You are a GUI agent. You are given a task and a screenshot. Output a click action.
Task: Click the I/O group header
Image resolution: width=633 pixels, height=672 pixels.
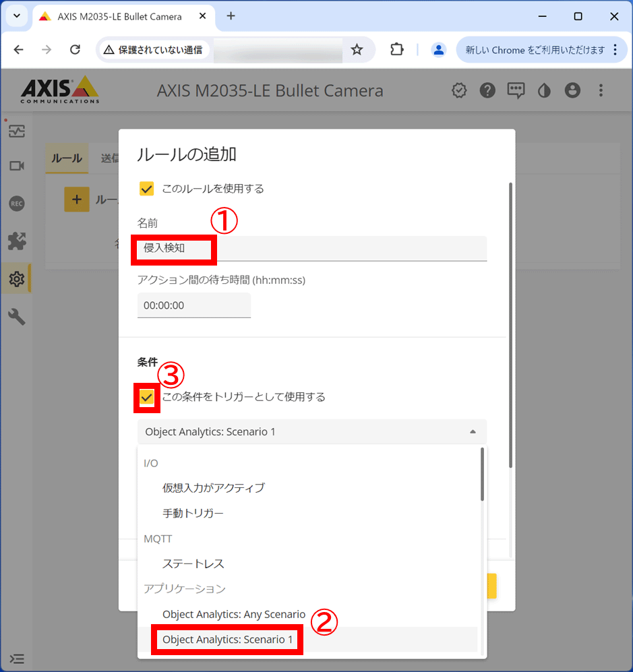pos(151,463)
